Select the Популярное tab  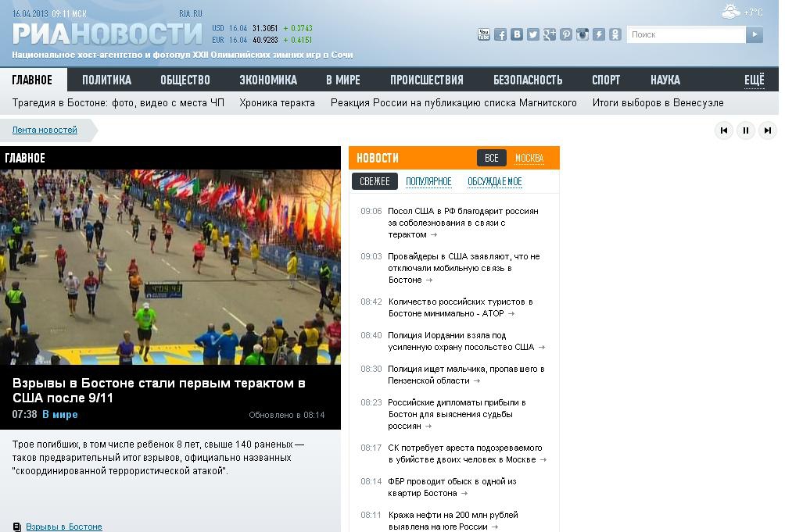tap(428, 181)
